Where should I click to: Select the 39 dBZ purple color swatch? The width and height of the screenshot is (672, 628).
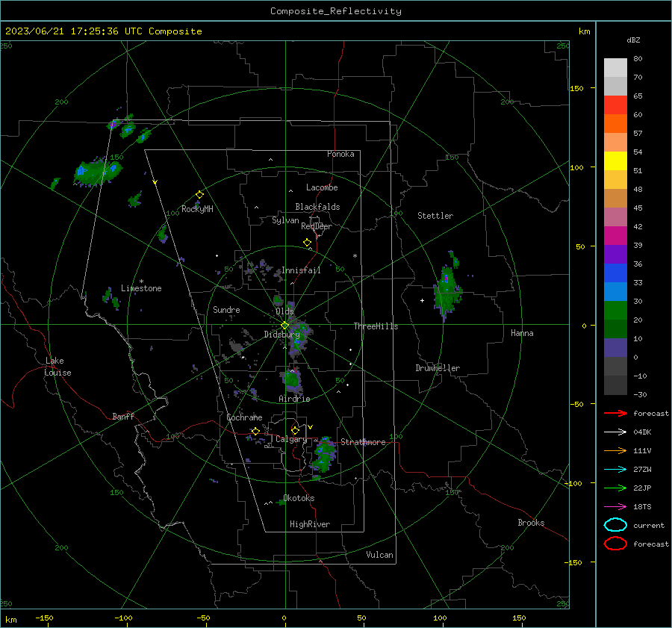pyautogui.click(x=615, y=254)
